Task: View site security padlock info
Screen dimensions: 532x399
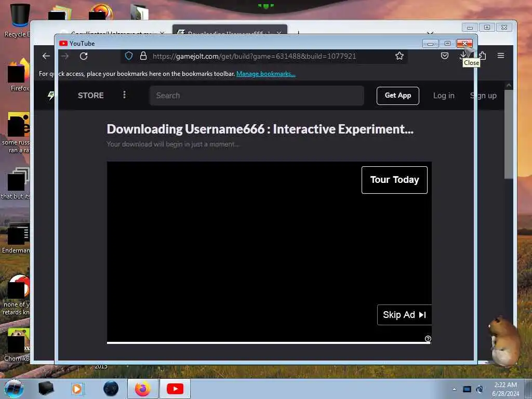Action: coord(143,56)
